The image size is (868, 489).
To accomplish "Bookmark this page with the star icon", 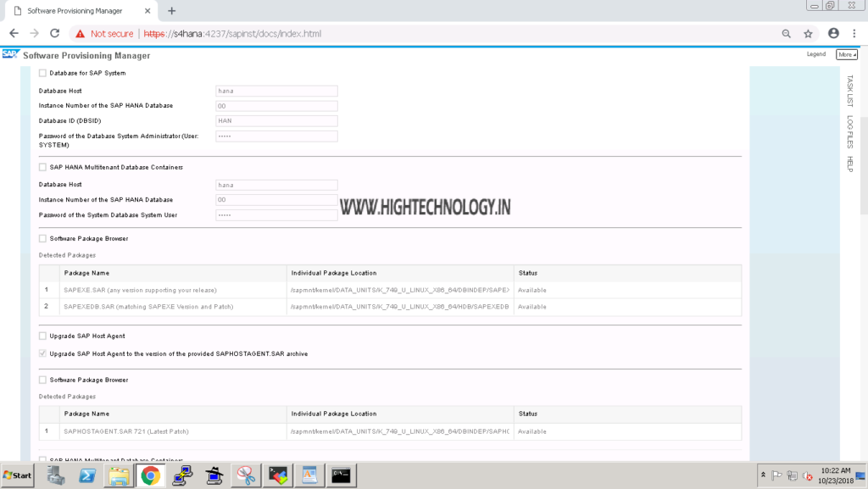I will tap(808, 34).
